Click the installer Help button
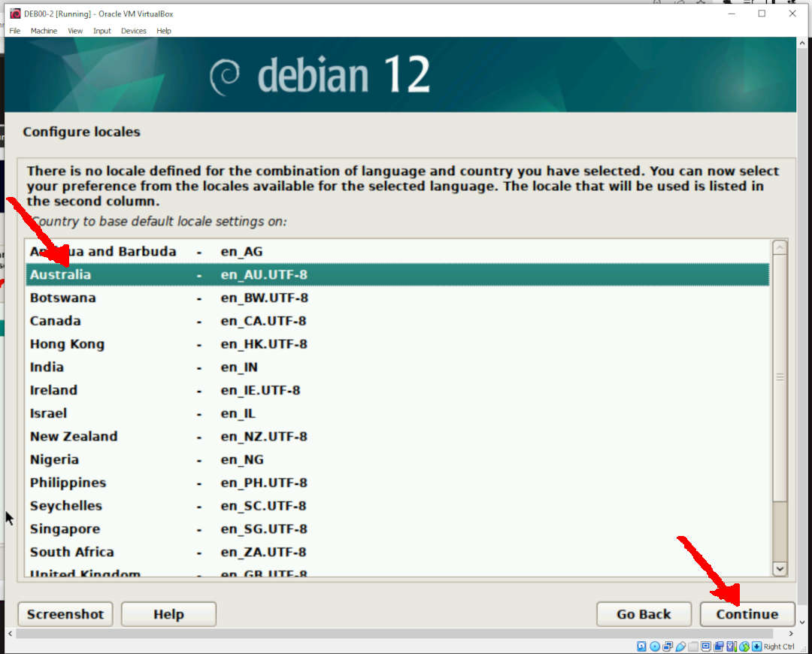The height and width of the screenshot is (654, 812). click(x=168, y=614)
